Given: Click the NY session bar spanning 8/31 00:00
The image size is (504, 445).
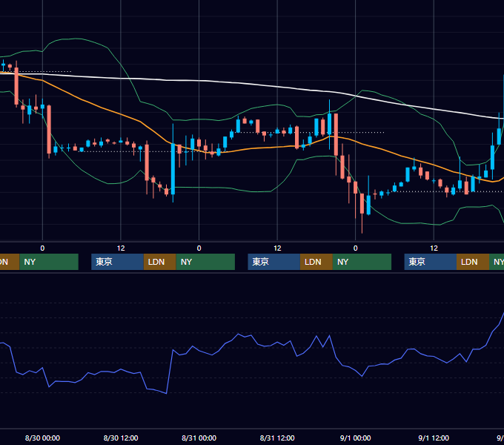Looking at the screenshot, I should point(205,262).
